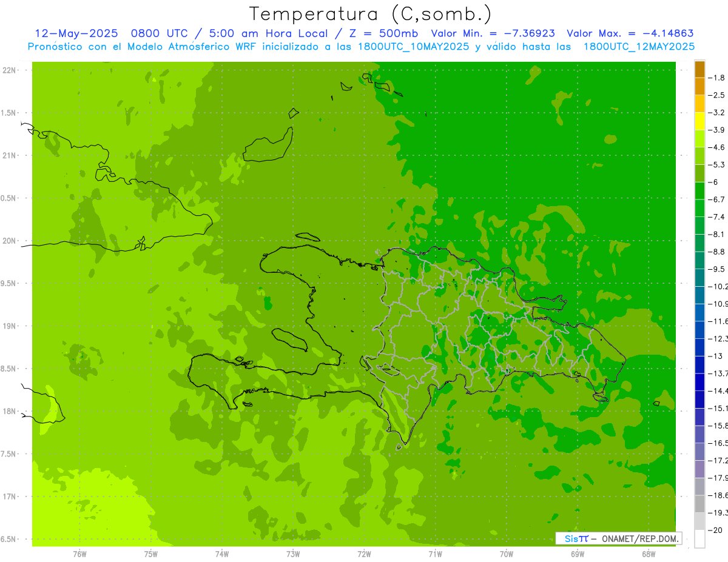Click the 69W longitude label

point(578,554)
